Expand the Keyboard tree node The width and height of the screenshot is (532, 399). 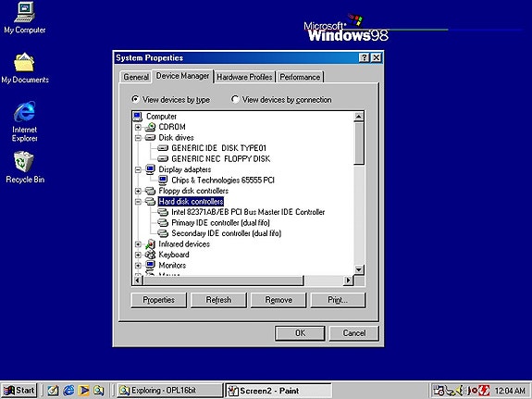138,255
